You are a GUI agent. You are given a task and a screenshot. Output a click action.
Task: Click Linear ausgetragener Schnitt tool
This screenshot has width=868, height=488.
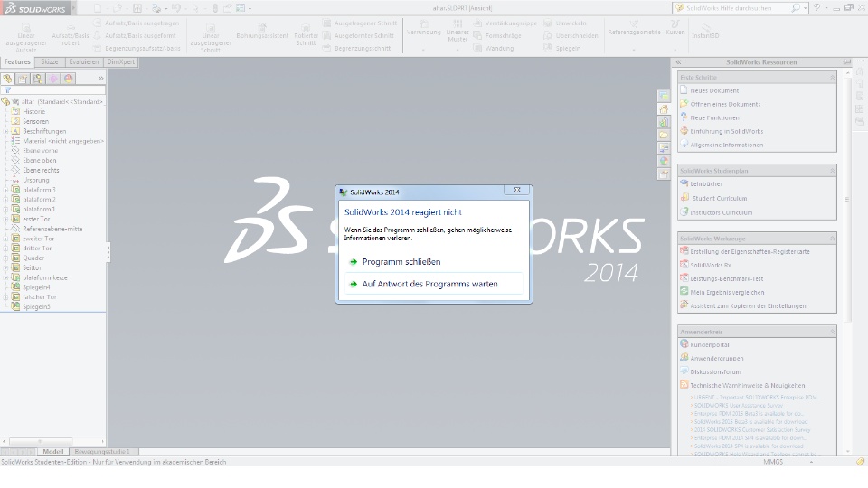click(211, 38)
